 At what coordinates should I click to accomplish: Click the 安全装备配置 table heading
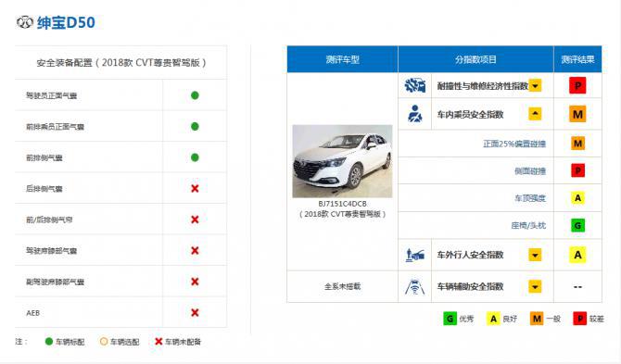[x=121, y=62]
